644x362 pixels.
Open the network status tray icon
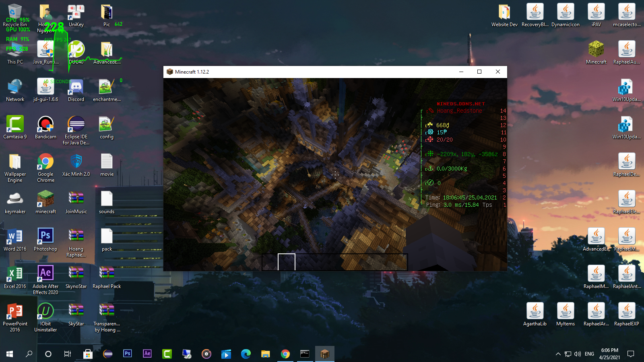pyautogui.click(x=568, y=354)
